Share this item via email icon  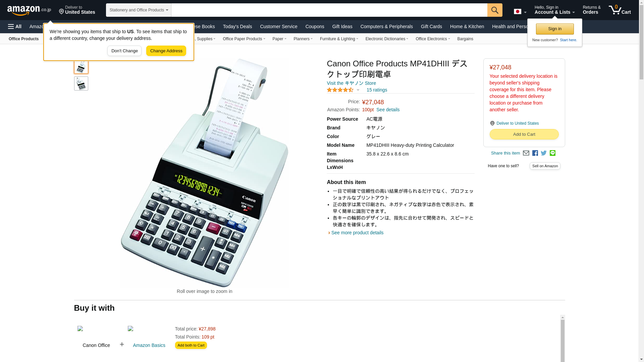coord(526,153)
